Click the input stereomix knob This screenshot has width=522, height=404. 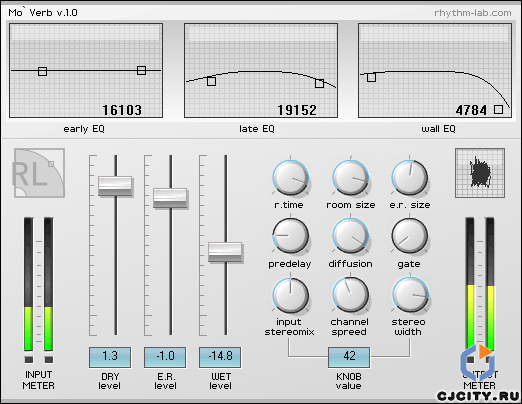(290, 295)
